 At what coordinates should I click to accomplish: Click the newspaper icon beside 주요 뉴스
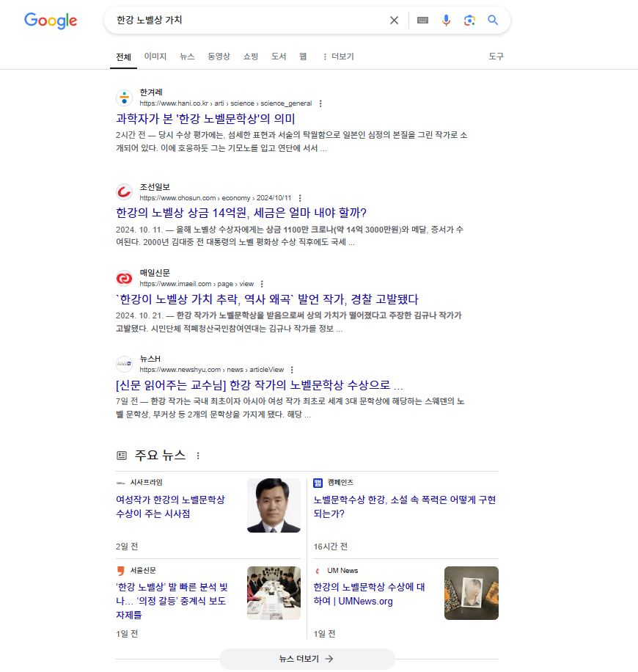point(120,455)
